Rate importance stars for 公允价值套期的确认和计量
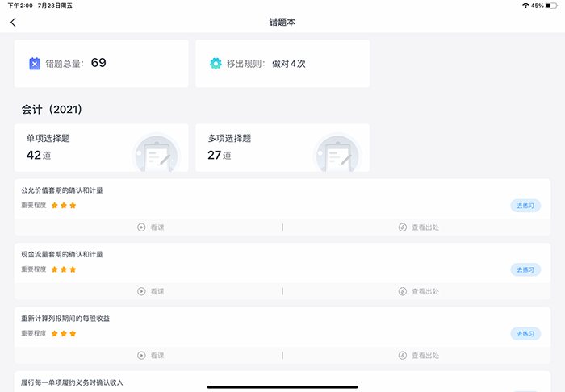 click(63, 206)
